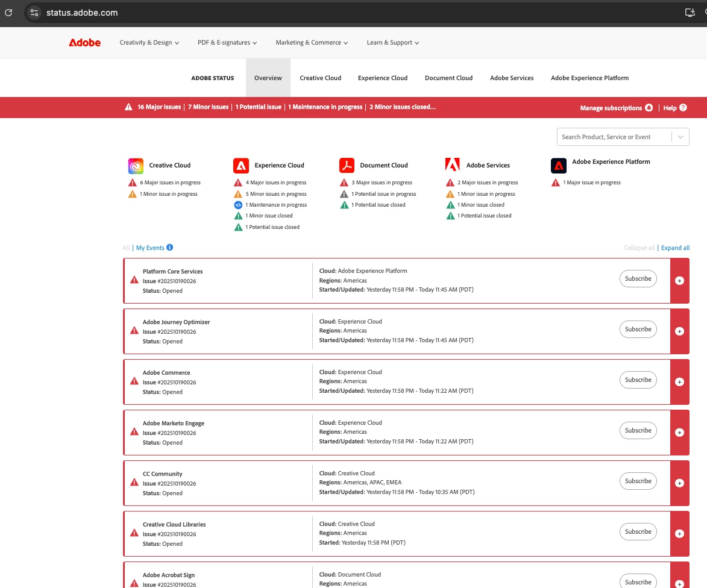Open the Help link in banner
The width and height of the screenshot is (707, 588).
click(x=670, y=108)
